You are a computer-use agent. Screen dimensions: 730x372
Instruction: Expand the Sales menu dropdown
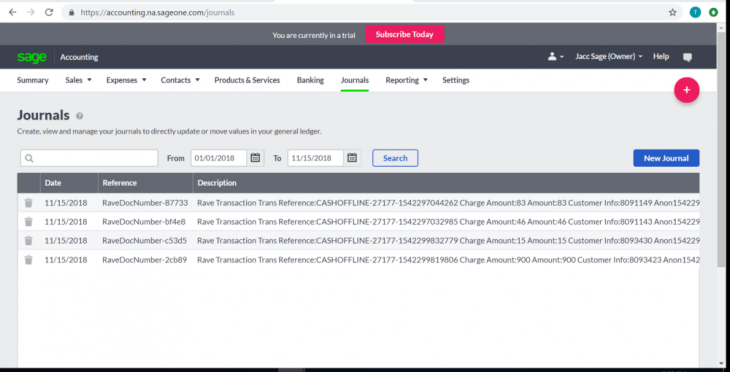click(x=78, y=80)
